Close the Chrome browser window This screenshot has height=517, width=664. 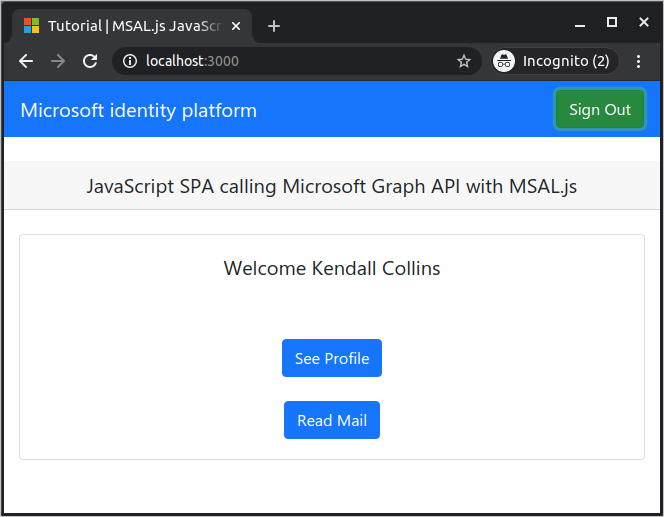pos(643,22)
